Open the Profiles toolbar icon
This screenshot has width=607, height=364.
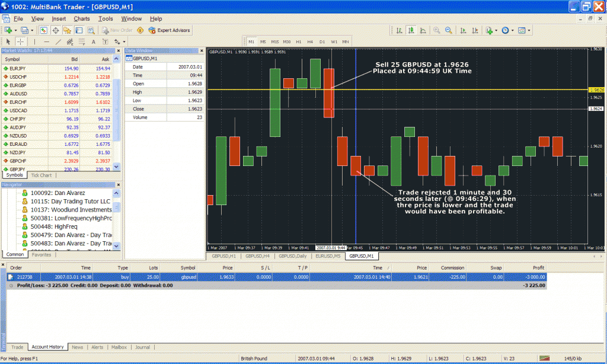24,30
